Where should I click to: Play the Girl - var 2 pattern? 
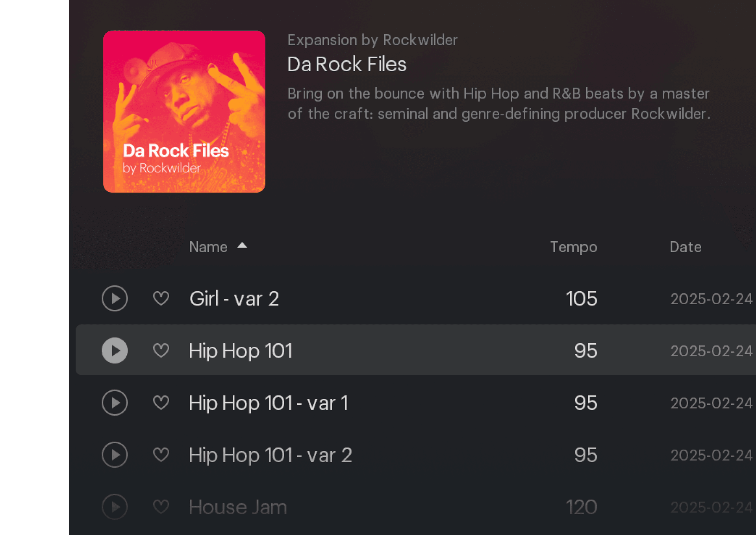coord(115,298)
